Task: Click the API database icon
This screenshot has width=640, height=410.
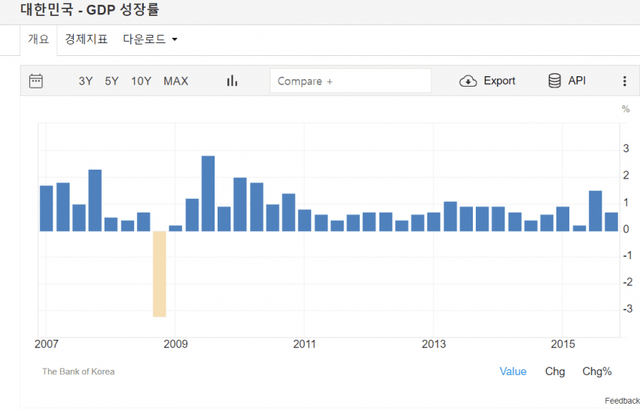Action: point(554,81)
